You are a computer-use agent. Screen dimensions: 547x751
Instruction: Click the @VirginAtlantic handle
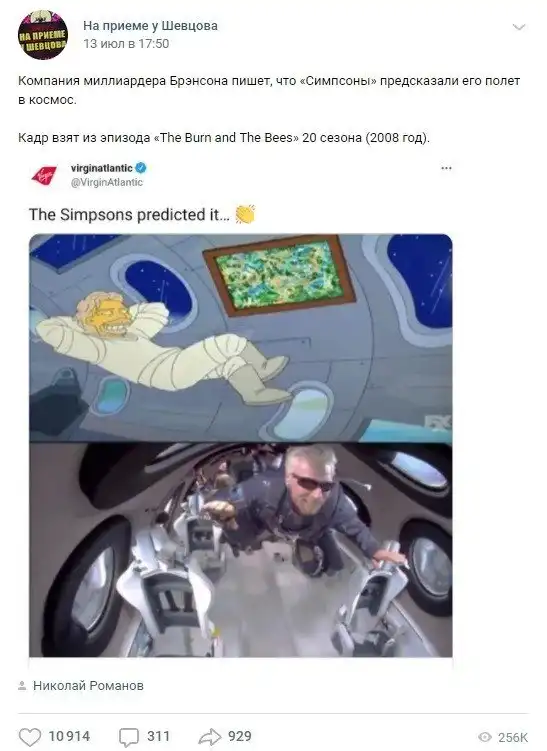click(107, 182)
